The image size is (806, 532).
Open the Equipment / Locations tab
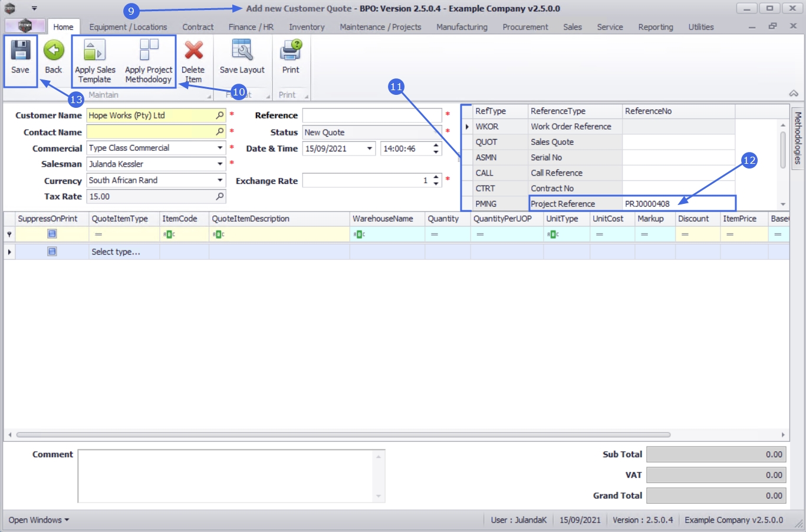128,27
